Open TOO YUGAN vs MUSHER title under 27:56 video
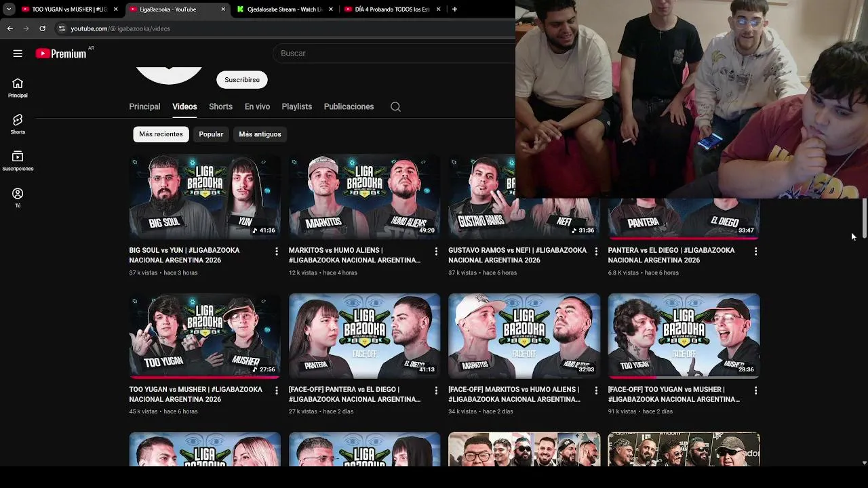The height and width of the screenshot is (488, 868). 195,394
